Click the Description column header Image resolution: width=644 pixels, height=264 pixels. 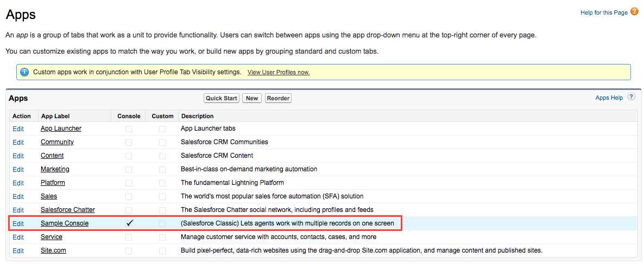[x=198, y=117]
